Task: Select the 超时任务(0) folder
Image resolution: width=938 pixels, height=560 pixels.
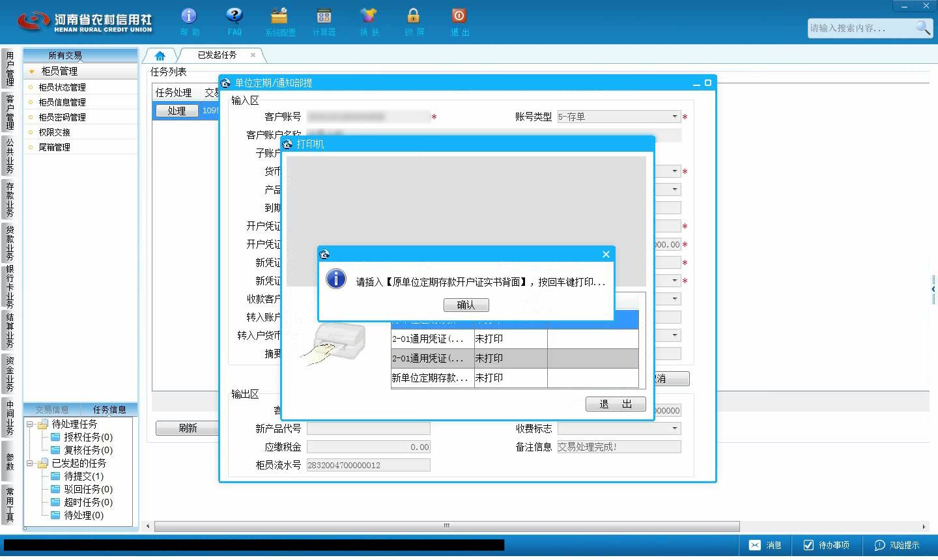Action: 81,502
